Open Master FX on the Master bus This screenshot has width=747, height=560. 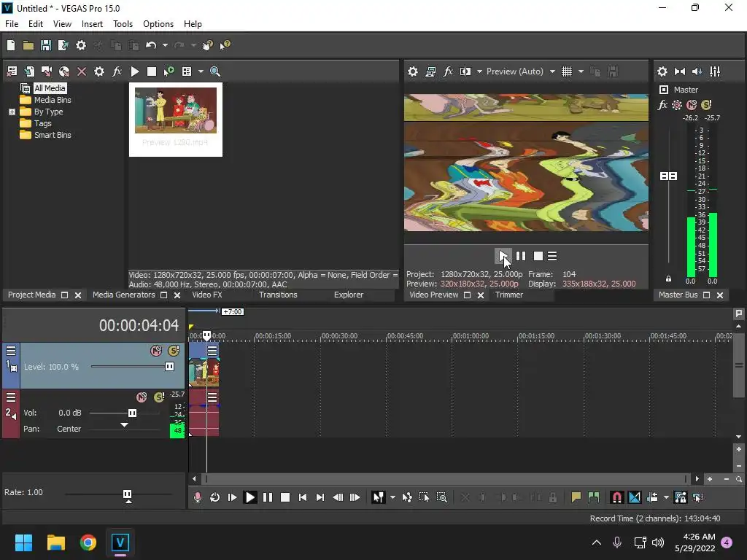pyautogui.click(x=662, y=105)
